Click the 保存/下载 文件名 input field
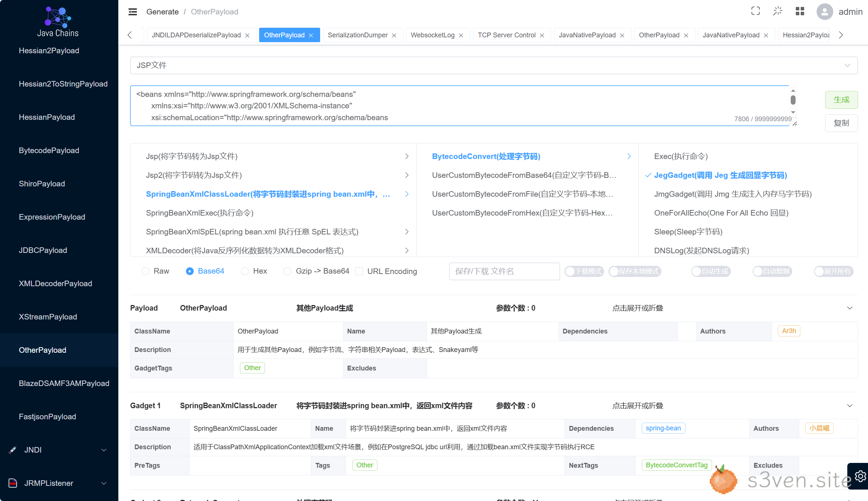Viewport: 868px width, 501px height. (x=504, y=271)
